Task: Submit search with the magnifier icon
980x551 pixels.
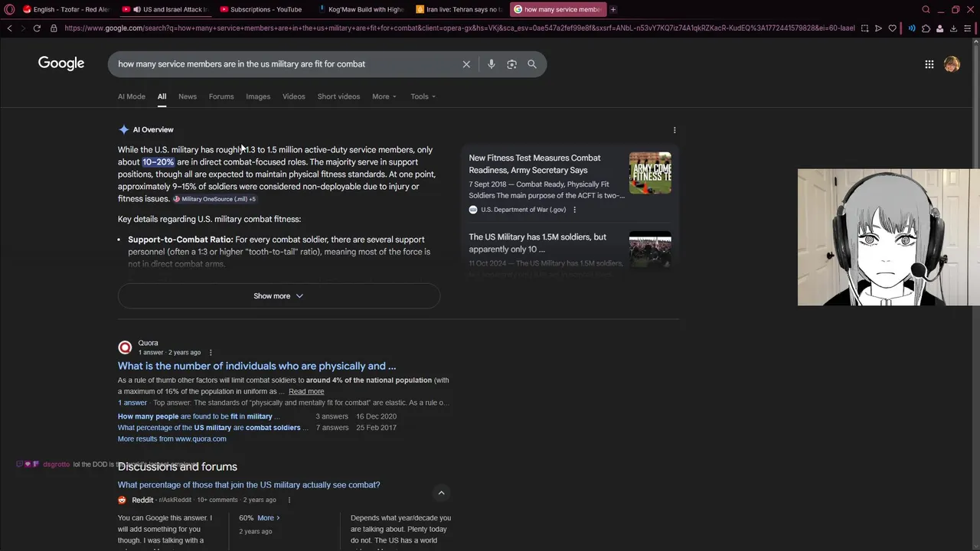Action: 532,64
